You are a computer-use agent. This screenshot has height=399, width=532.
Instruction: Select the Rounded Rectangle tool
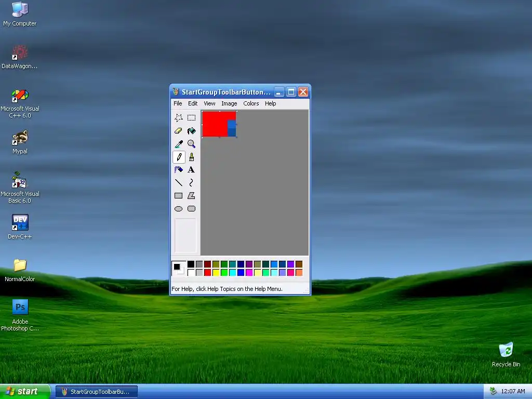[x=191, y=209]
